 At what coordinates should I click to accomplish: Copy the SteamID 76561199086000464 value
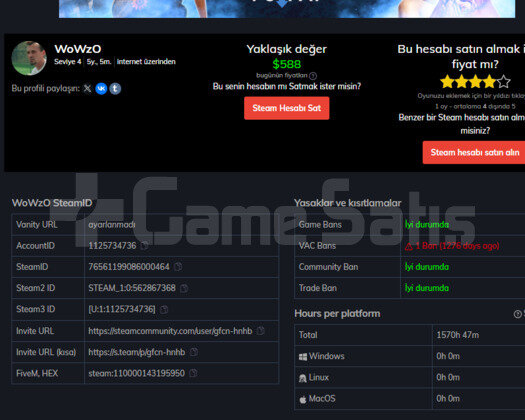(178, 267)
